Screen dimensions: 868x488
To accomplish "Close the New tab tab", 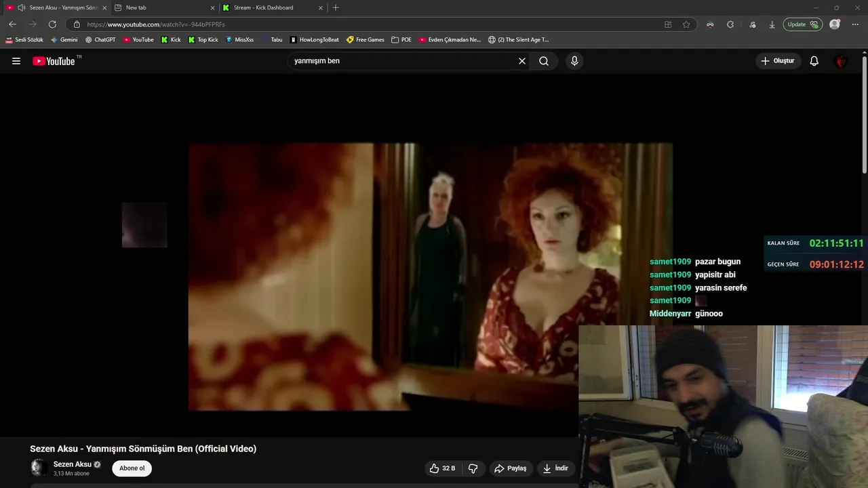I will [212, 7].
